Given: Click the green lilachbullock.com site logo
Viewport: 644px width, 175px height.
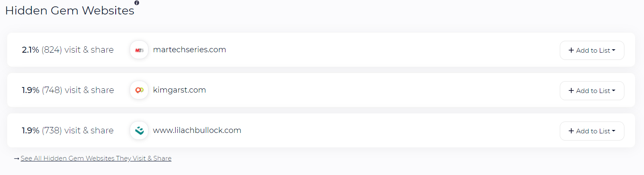Looking at the screenshot, I should coord(139,131).
